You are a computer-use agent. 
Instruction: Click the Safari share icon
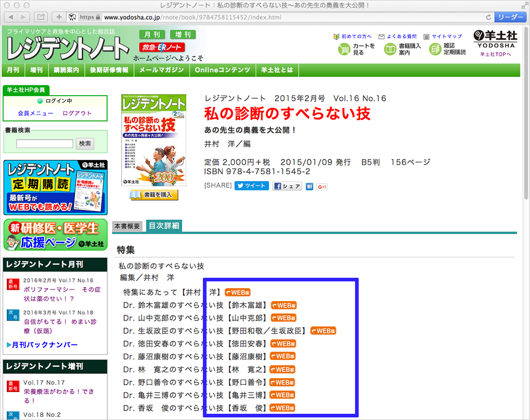(41, 17)
